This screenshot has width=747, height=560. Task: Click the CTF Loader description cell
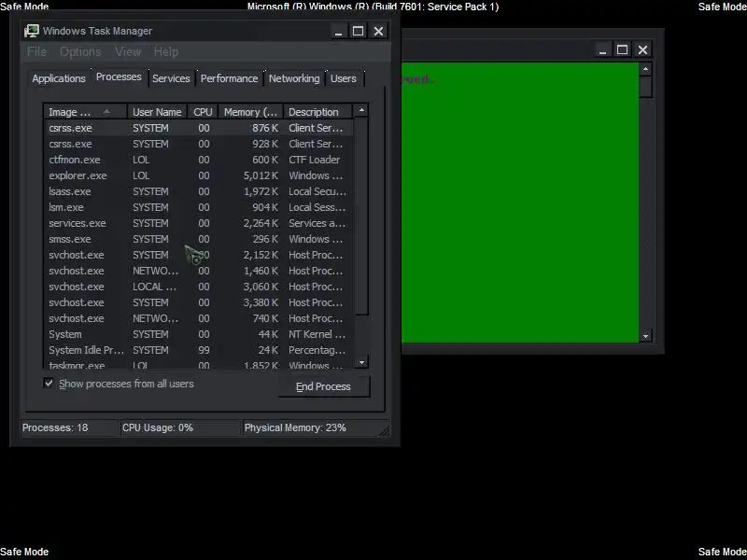click(x=315, y=160)
